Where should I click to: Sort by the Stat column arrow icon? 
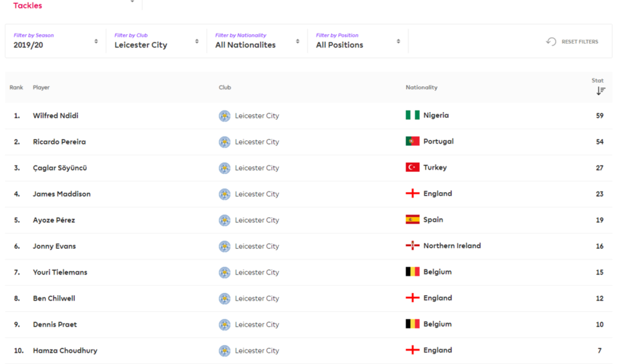click(601, 91)
